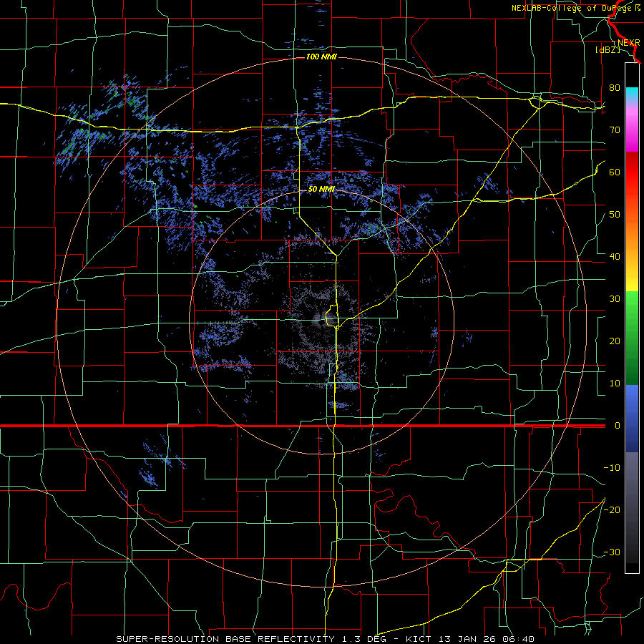Click the 13 JAN 26 06:40 timestamp
Viewport: 644px width, 644px height.
[x=485, y=639]
